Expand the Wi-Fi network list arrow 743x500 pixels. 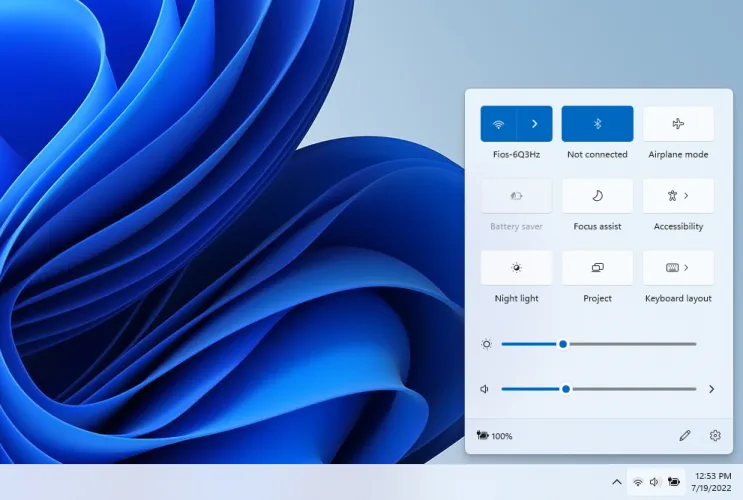tap(534, 124)
